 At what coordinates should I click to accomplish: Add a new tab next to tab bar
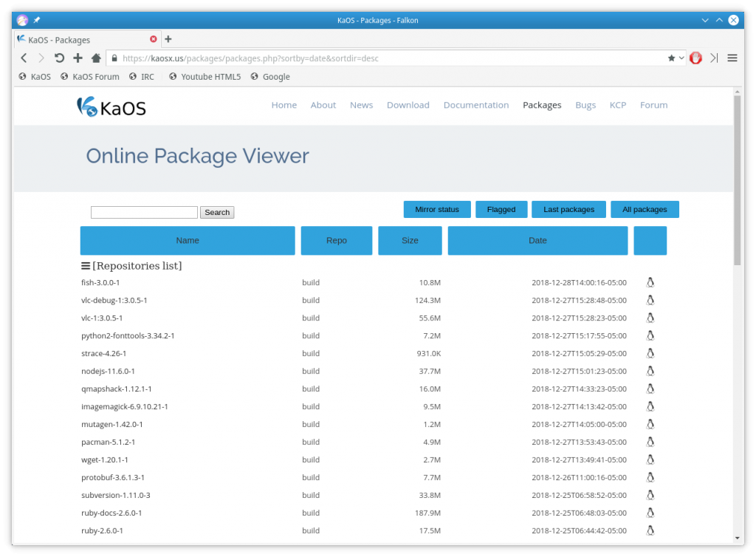click(168, 39)
